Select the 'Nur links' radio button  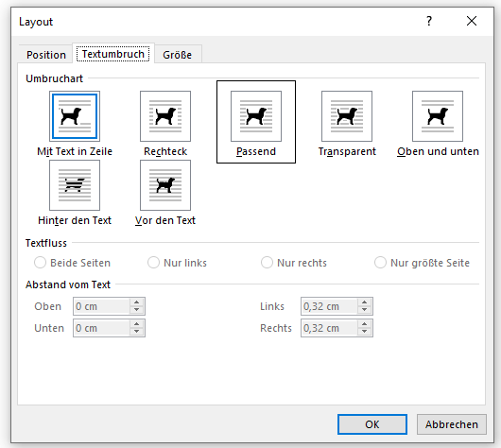tap(153, 263)
